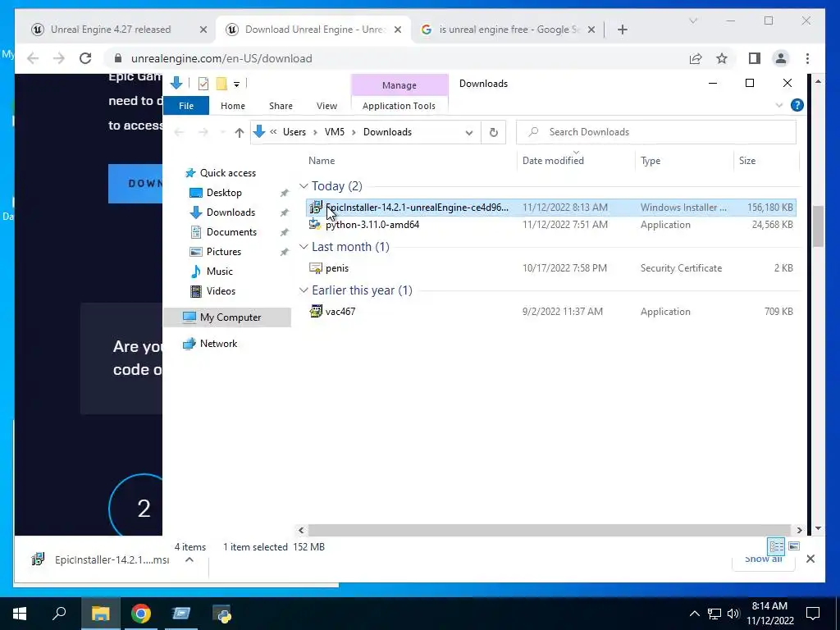The height and width of the screenshot is (630, 840).
Task: Open options for EpicInstaller download chevron
Action: pos(189,559)
